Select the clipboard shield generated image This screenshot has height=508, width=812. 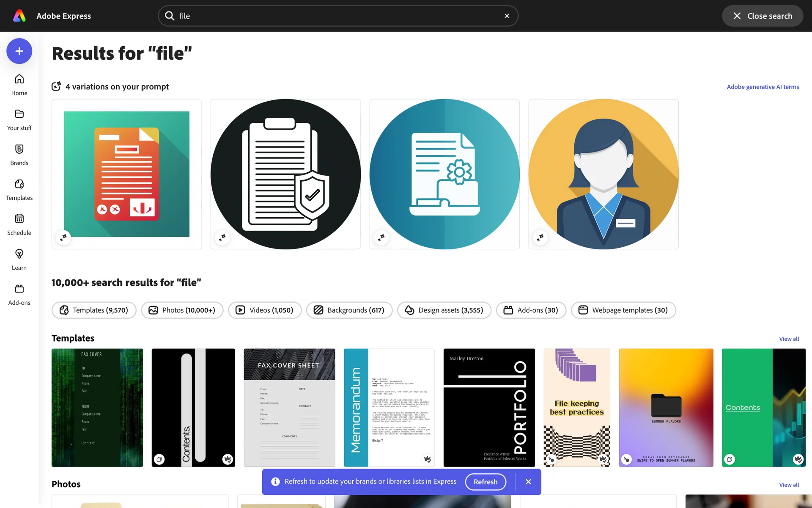pos(285,174)
